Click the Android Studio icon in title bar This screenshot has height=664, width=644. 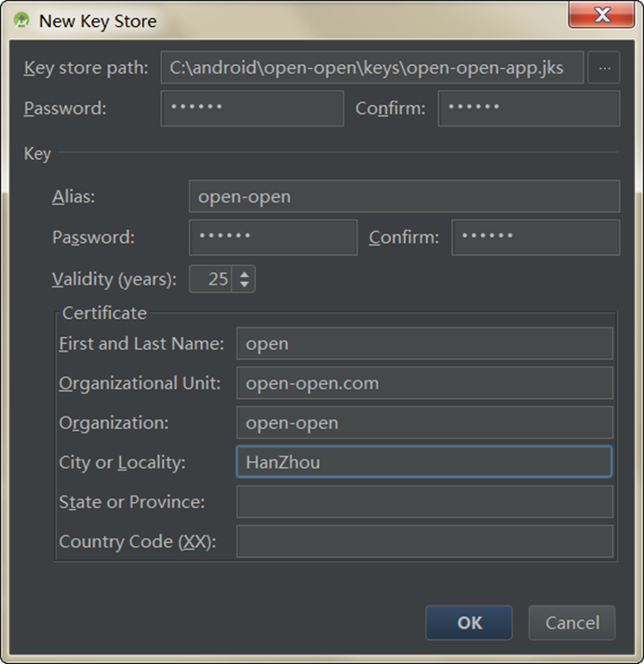pyautogui.click(x=21, y=20)
